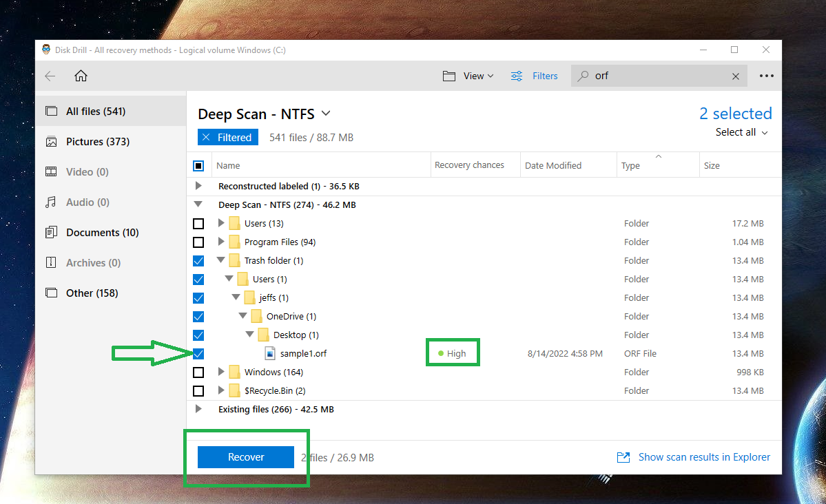Click the High recovery chance value

click(456, 353)
